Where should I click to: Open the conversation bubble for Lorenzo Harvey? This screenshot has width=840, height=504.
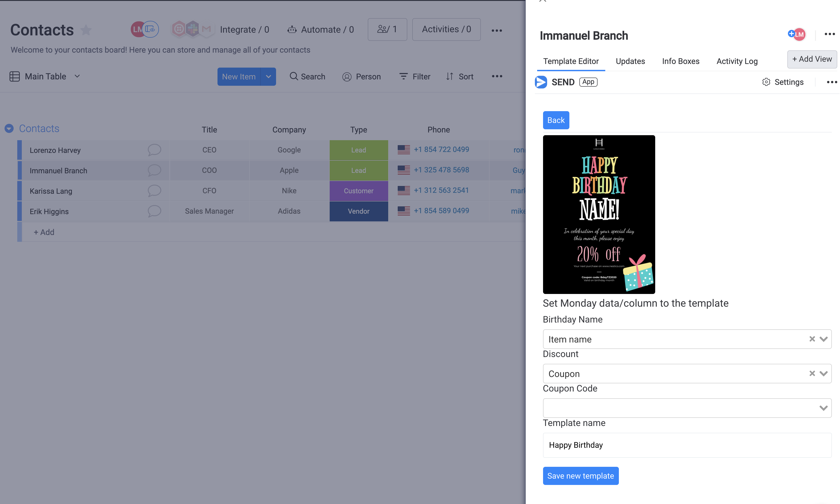click(154, 150)
